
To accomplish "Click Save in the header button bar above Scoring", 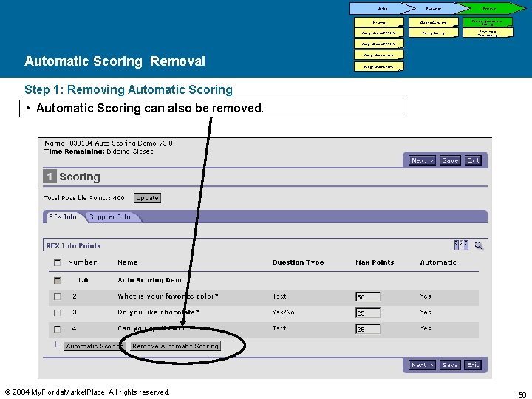I will pyautogui.click(x=450, y=160).
